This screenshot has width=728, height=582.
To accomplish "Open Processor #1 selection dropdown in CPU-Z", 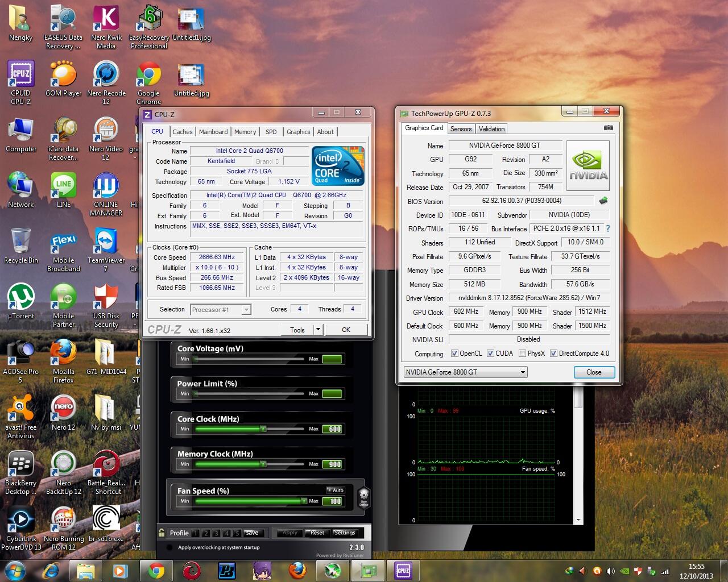I will [x=221, y=310].
